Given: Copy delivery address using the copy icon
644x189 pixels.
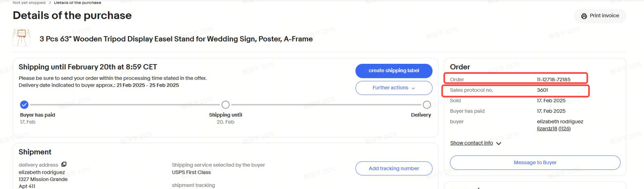Looking at the screenshot, I should pos(64,164).
